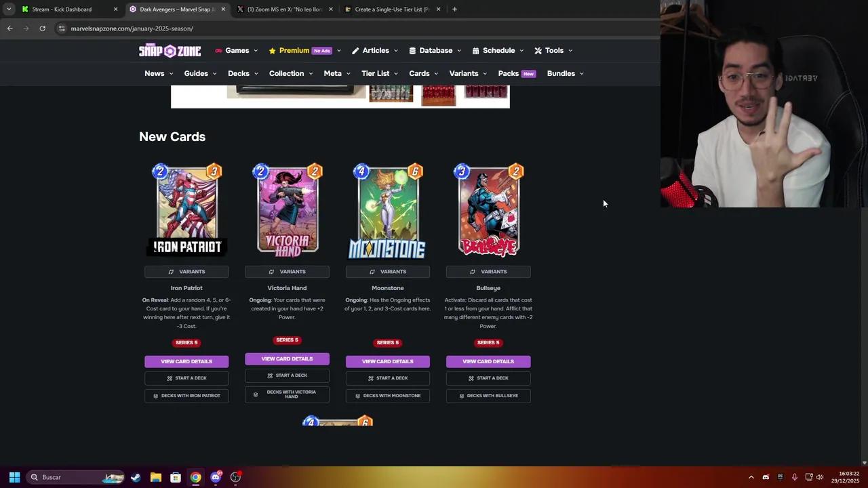
Task: Start a deck with Iron Patriot
Action: (x=186, y=378)
